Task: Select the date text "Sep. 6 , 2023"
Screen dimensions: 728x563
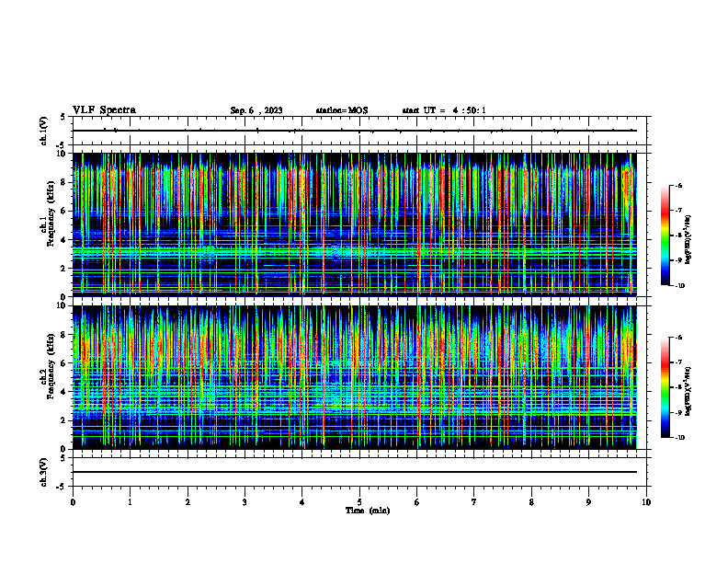Action: coord(256,110)
